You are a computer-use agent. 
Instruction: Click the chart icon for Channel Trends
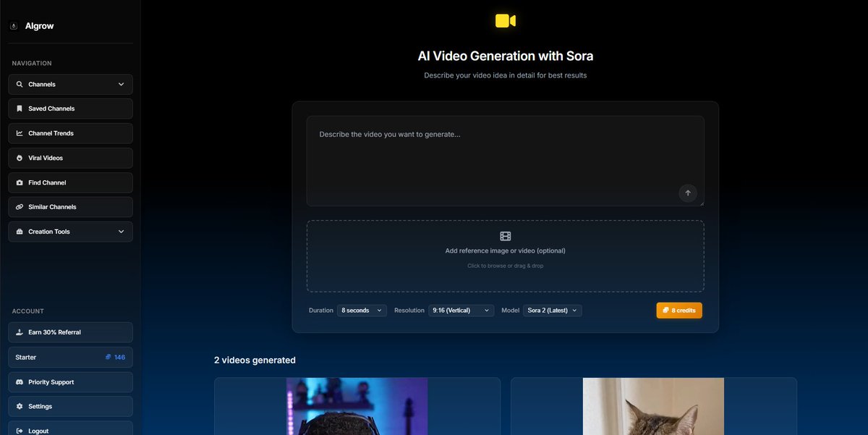(x=20, y=133)
